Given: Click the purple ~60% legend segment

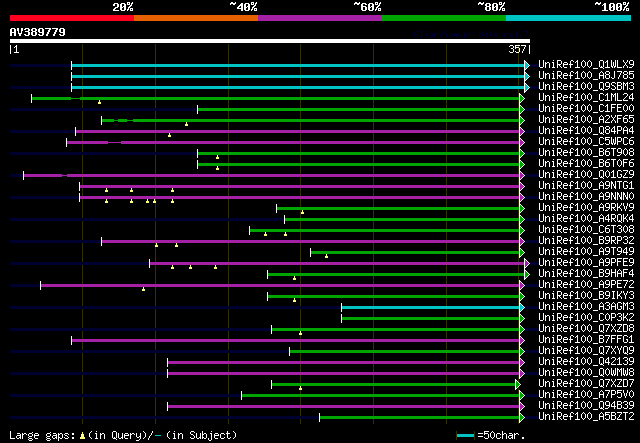Looking at the screenshot, I should [x=320, y=18].
